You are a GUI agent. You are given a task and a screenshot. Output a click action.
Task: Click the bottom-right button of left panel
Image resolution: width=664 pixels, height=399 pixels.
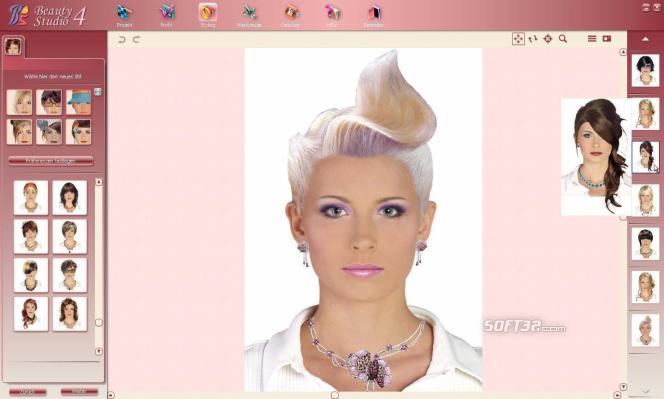pos(79,392)
